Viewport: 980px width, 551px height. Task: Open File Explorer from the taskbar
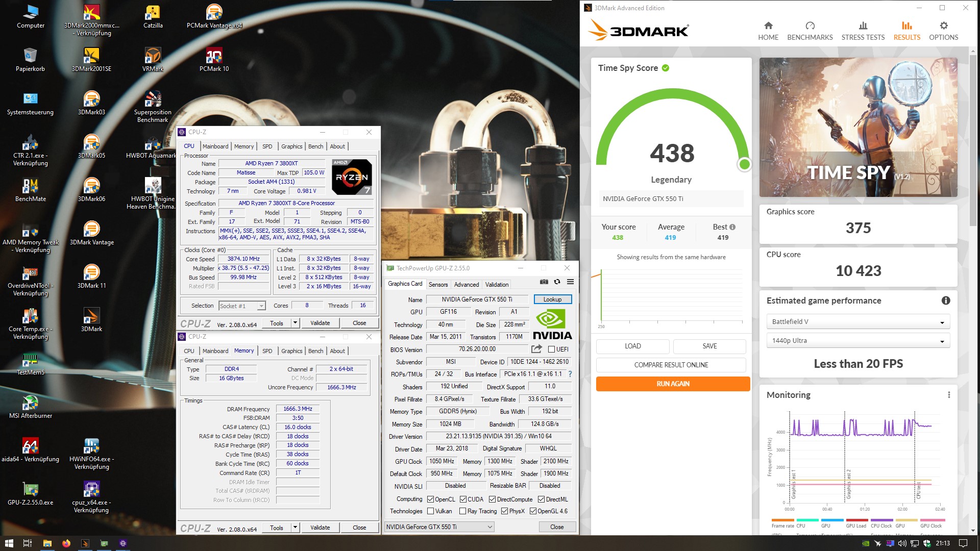[x=47, y=543]
